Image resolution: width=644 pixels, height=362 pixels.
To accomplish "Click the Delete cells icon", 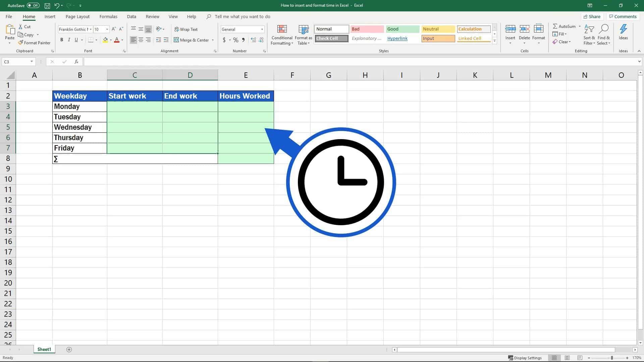I will [x=524, y=29].
